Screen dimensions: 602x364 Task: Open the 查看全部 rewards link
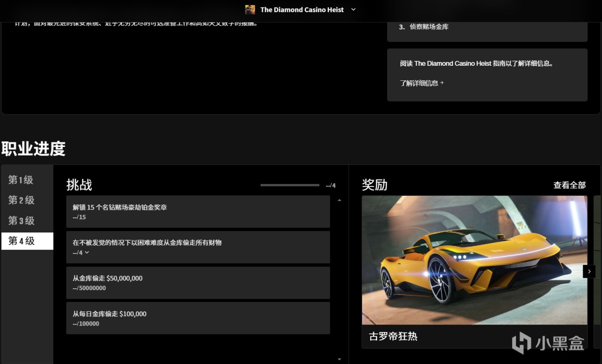[x=570, y=185]
